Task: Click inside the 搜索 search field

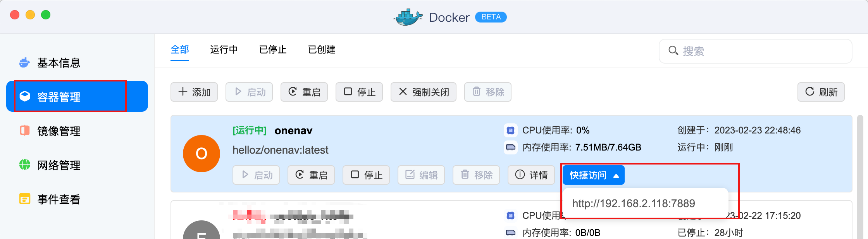Action: click(x=736, y=51)
